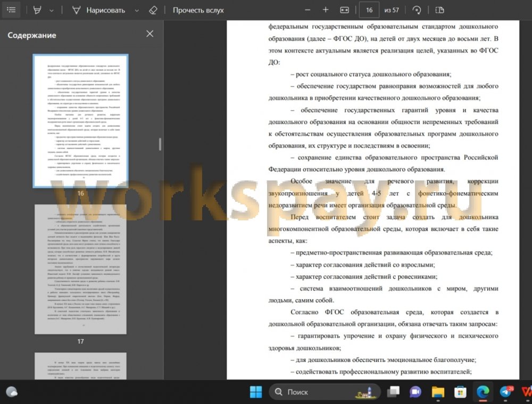Image resolution: width=532 pixels, height=404 pixels.
Task: Open the weather widget on the taskbar
Action: [x=12, y=392]
